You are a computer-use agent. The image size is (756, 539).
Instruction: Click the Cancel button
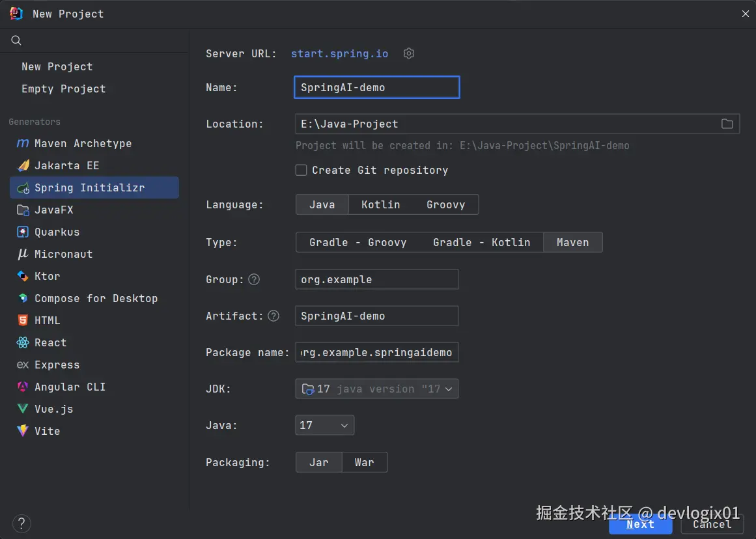pos(712,525)
